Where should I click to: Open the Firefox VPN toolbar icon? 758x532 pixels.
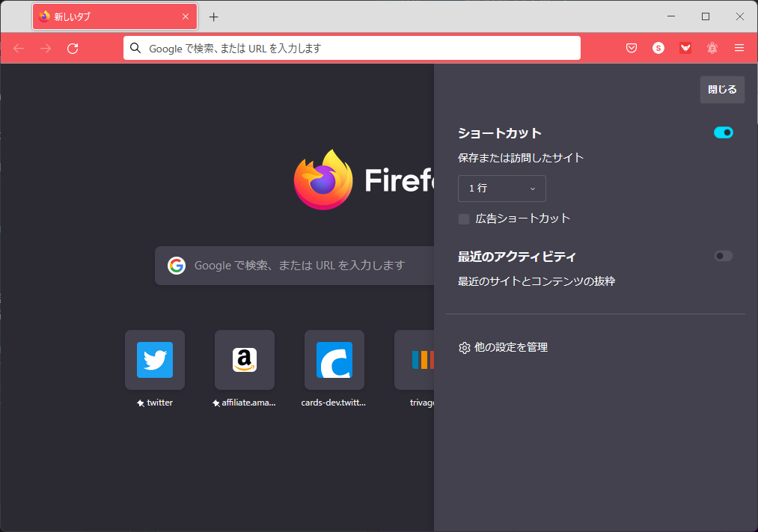pos(685,48)
